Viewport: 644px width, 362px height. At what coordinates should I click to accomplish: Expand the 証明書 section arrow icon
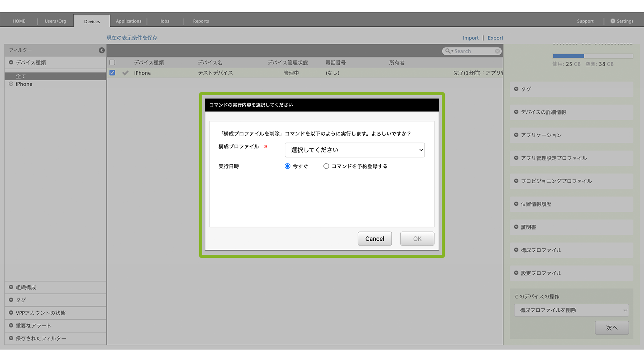coord(516,227)
